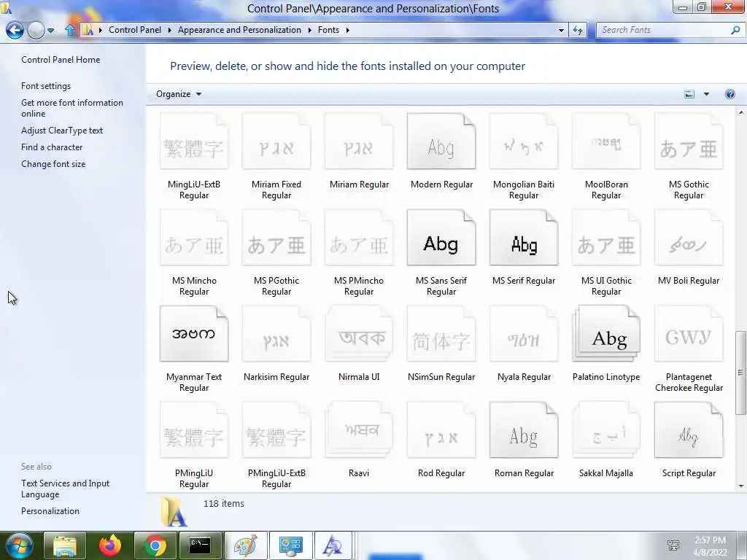
Task: Select the NSimSun Regular font icon
Action: tap(441, 333)
